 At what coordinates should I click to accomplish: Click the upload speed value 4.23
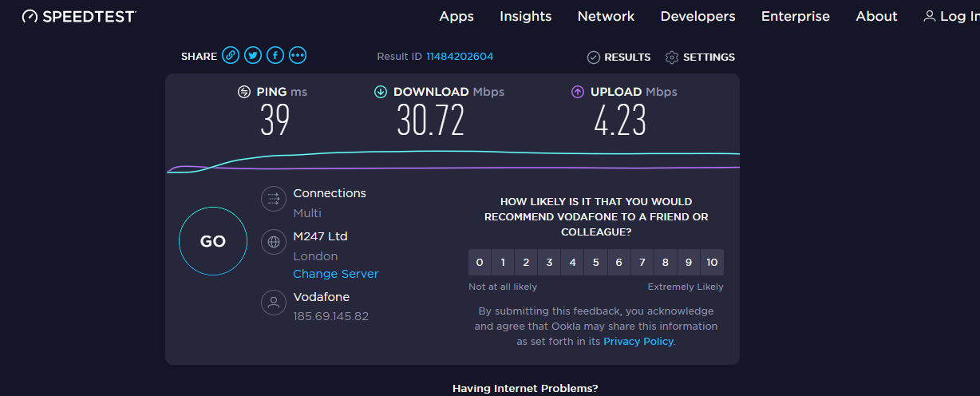click(620, 121)
